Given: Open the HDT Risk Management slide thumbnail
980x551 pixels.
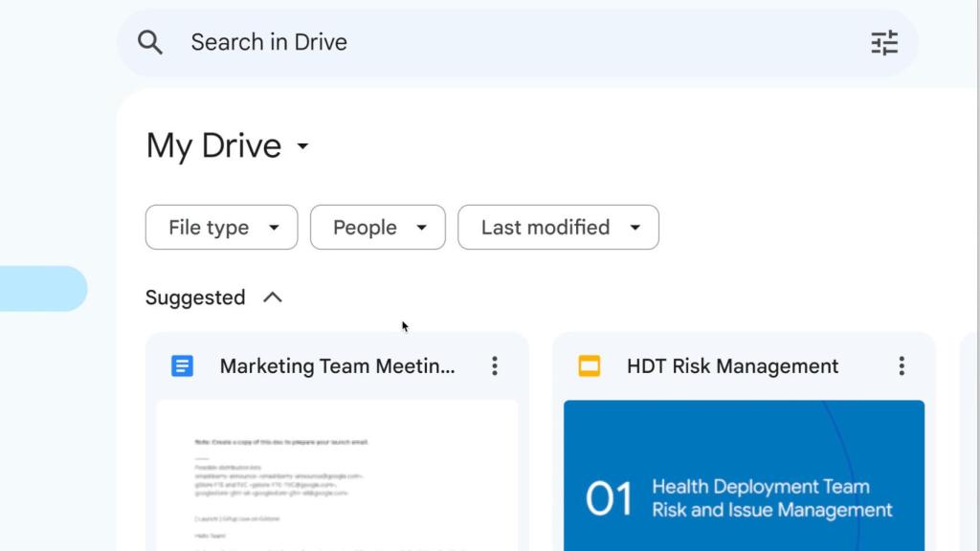Looking at the screenshot, I should (744, 475).
